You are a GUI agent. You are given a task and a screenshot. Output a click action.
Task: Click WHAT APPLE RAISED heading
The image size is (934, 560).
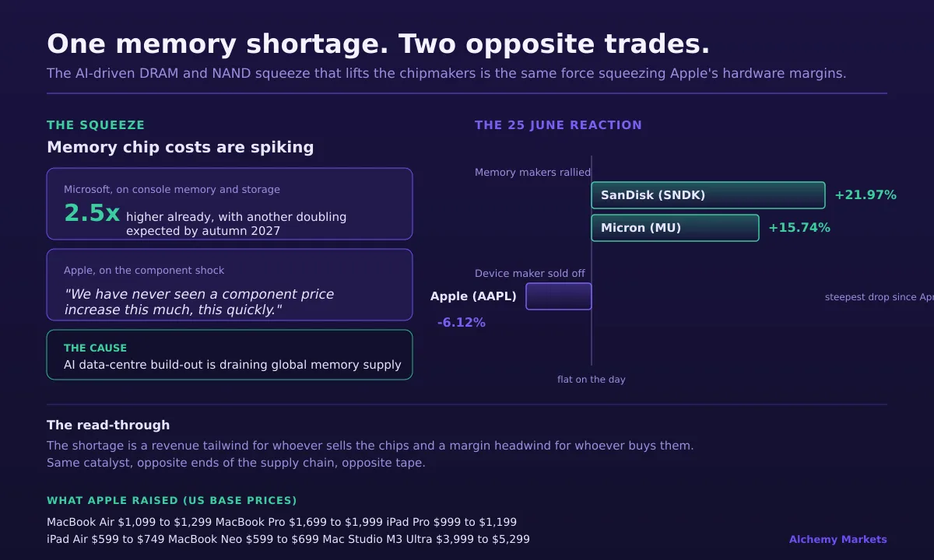172,501
